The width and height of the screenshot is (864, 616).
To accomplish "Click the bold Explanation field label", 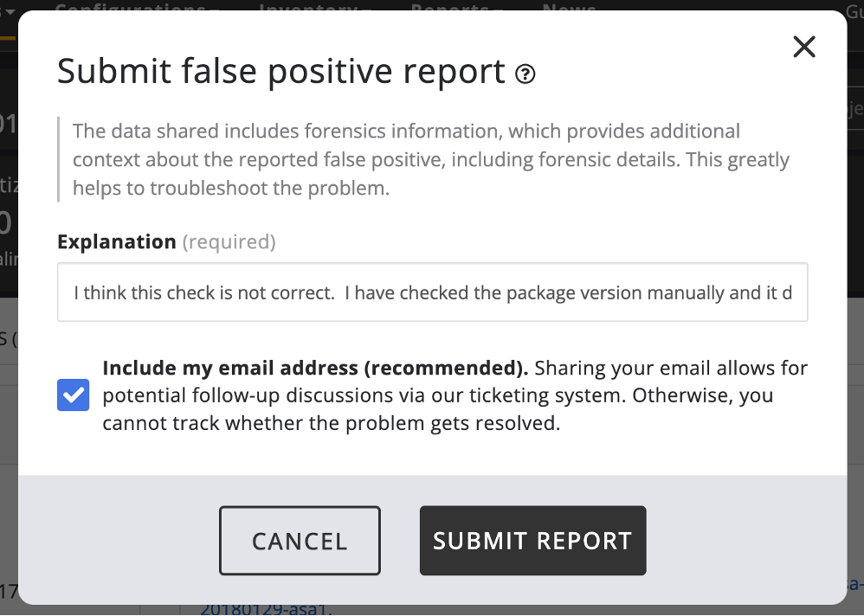I will 117,242.
